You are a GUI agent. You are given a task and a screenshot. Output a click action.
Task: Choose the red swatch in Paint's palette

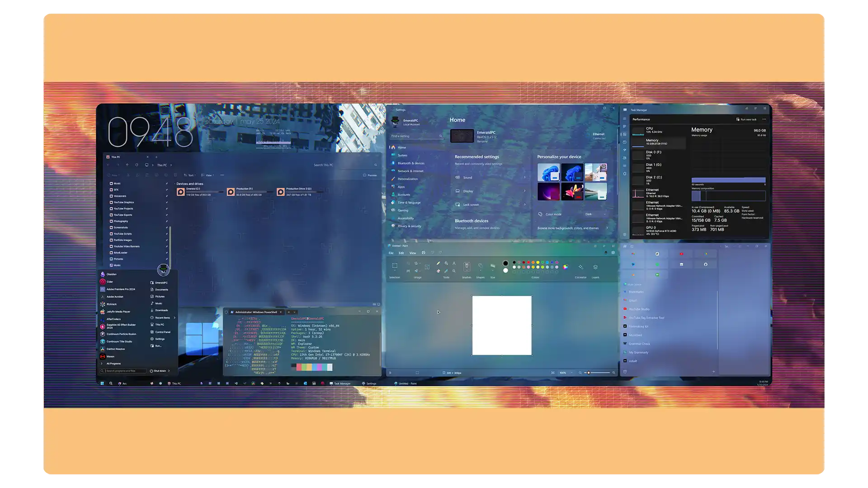pos(528,263)
